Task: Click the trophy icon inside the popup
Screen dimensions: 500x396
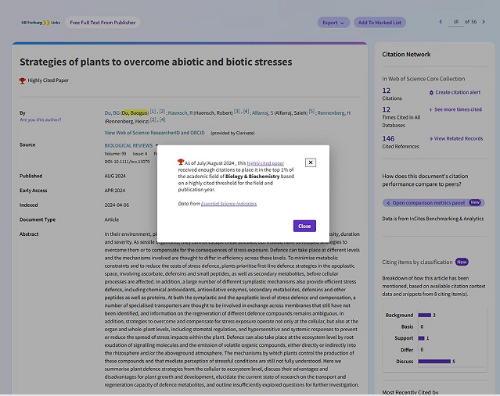Action: pyautogui.click(x=181, y=162)
